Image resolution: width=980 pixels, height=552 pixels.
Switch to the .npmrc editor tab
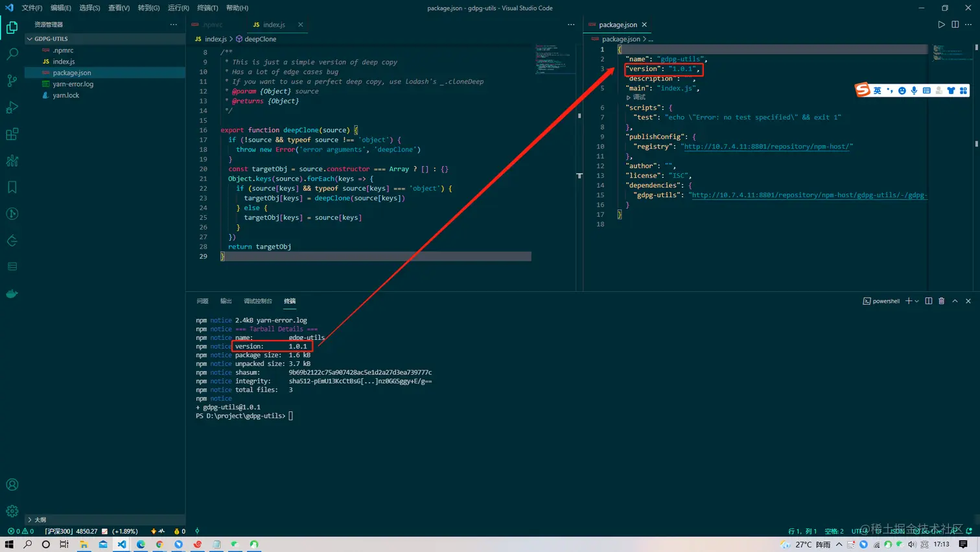click(213, 25)
